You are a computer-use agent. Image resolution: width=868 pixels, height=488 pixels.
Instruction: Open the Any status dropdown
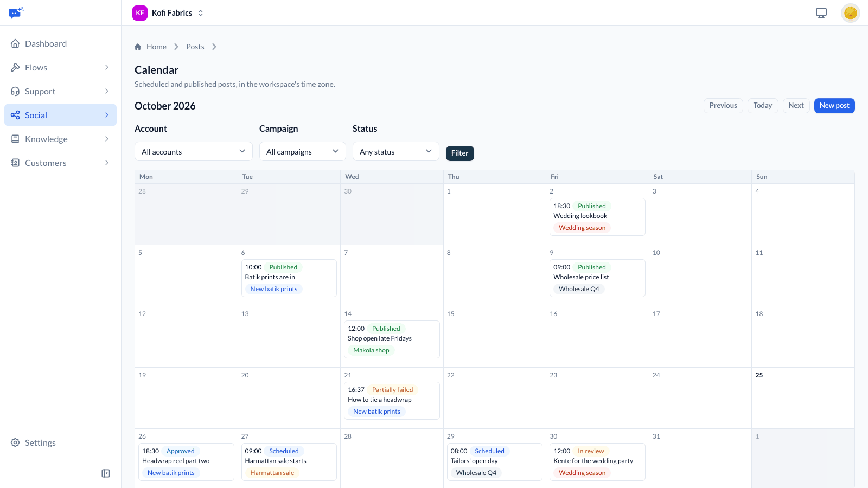[x=396, y=151]
